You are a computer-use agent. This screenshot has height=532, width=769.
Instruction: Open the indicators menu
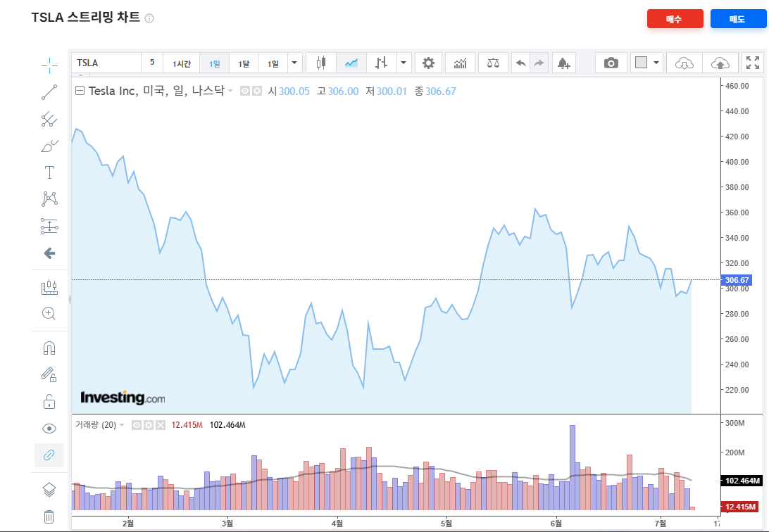pos(460,63)
